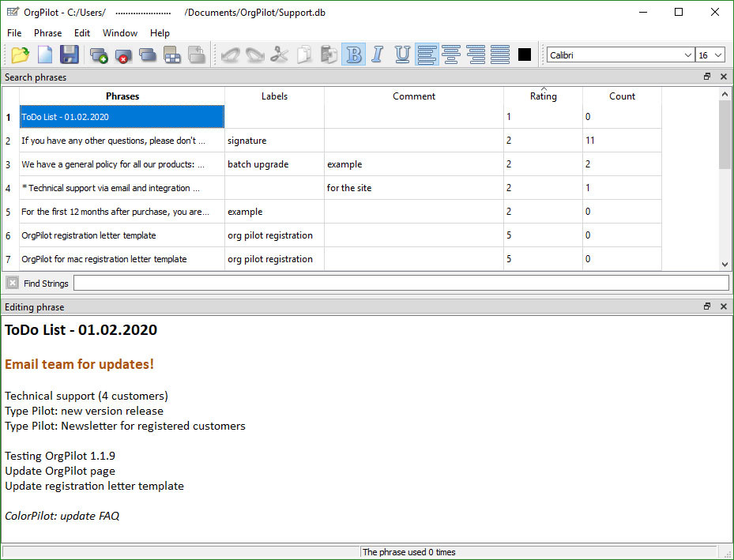This screenshot has width=734, height=560.
Task: Toggle bold formatting
Action: click(354, 54)
